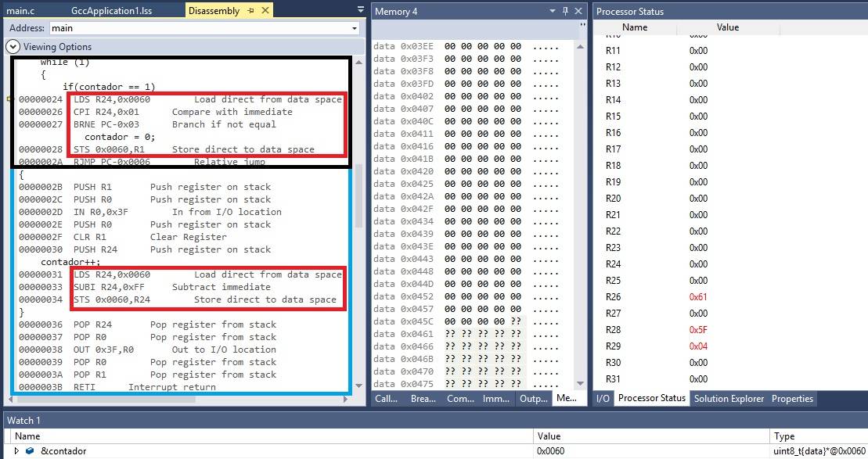Open Memory 4 window position menu
Viewport: 868px width, 459px height.
552,11
